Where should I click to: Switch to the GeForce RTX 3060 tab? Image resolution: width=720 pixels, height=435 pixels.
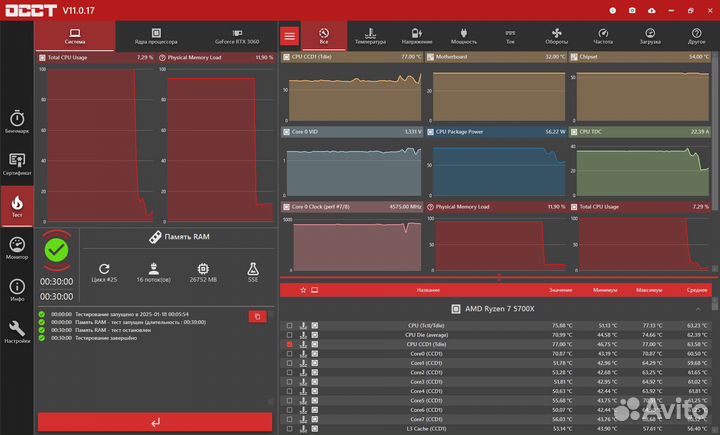click(237, 37)
